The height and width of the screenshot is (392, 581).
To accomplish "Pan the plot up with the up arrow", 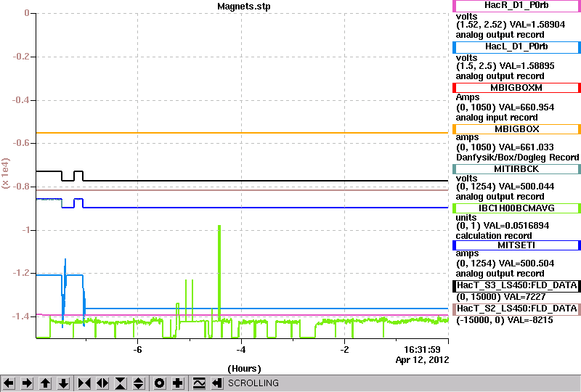I will (x=45, y=383).
